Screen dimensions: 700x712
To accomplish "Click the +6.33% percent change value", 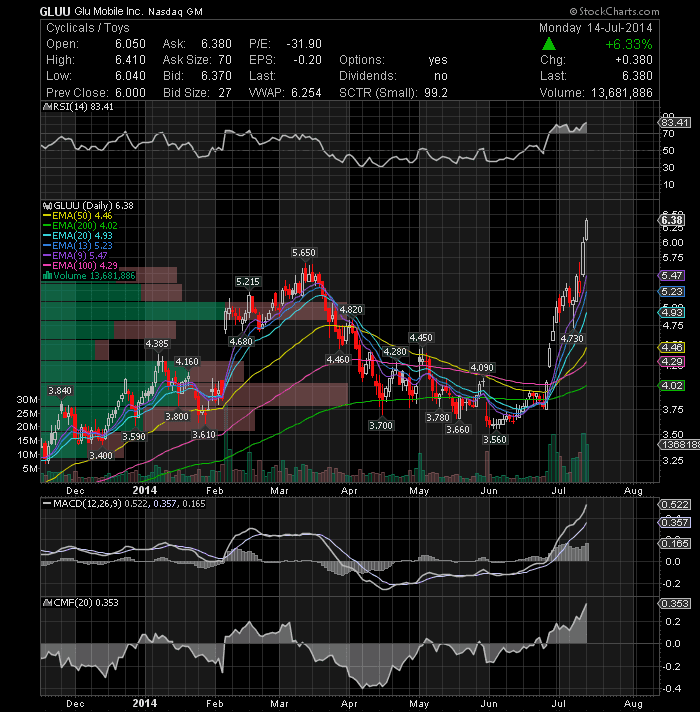I will [629, 44].
